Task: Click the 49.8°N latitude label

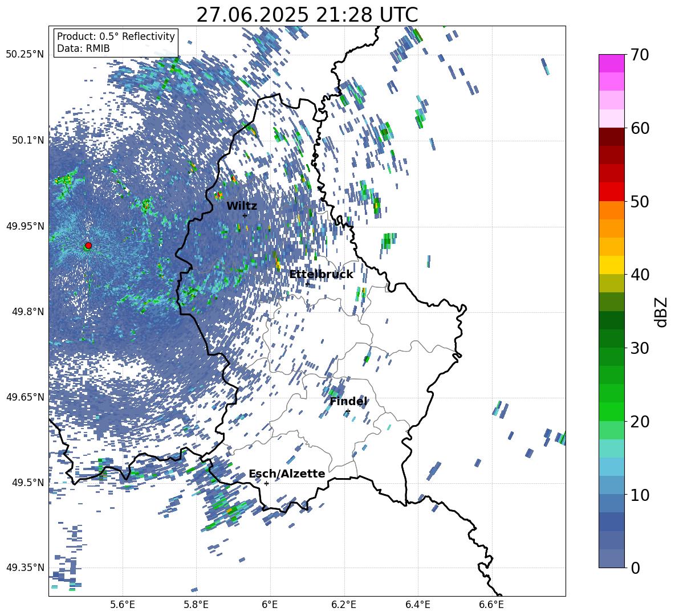Action: coord(27,312)
